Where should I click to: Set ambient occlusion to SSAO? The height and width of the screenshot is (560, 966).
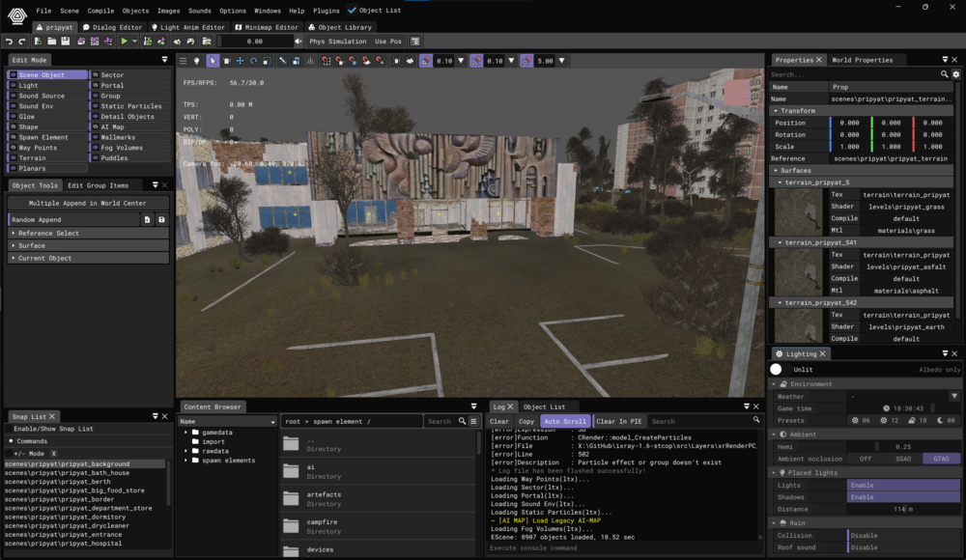pyautogui.click(x=903, y=459)
